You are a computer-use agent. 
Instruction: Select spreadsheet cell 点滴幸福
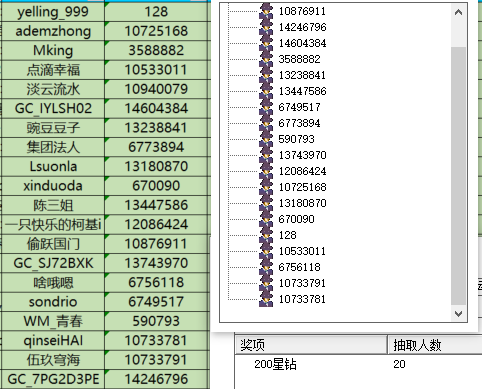click(x=53, y=70)
